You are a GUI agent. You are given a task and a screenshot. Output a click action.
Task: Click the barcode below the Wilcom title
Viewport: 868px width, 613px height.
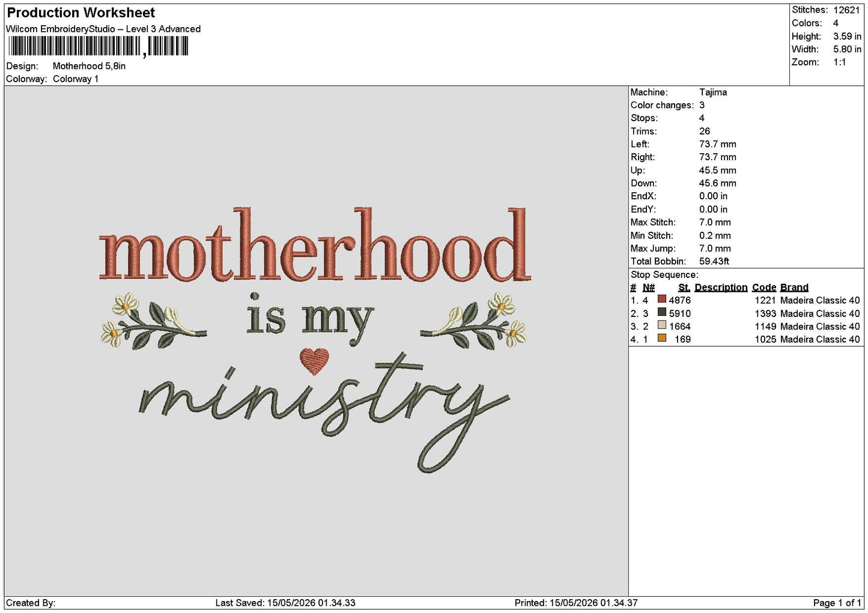99,46
